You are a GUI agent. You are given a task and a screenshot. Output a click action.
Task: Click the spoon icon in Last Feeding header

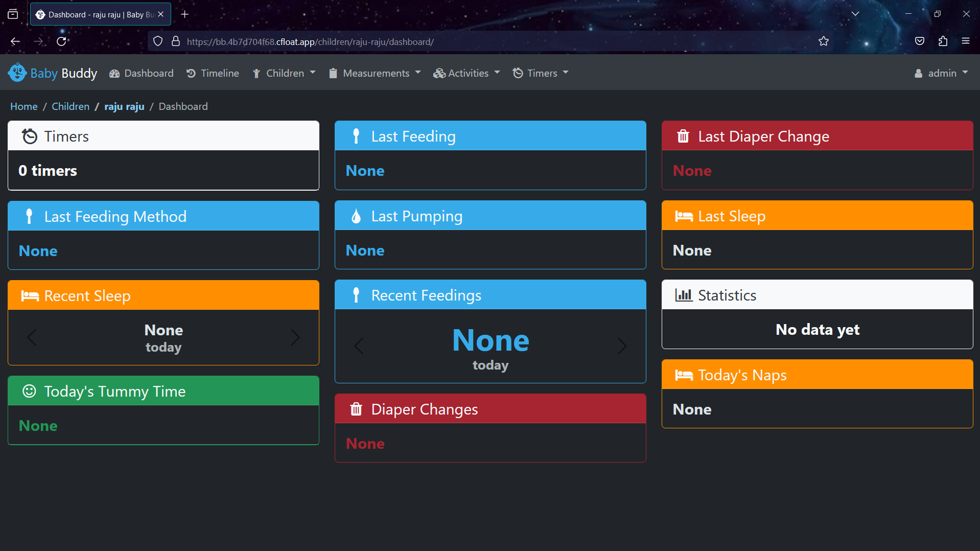click(x=356, y=136)
